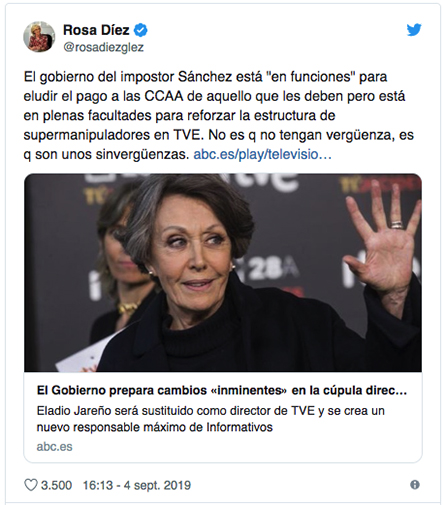445x505 pixels.
Task: Open the timestamp 16:13 - 4 sept. 2019
Action: pos(137,485)
